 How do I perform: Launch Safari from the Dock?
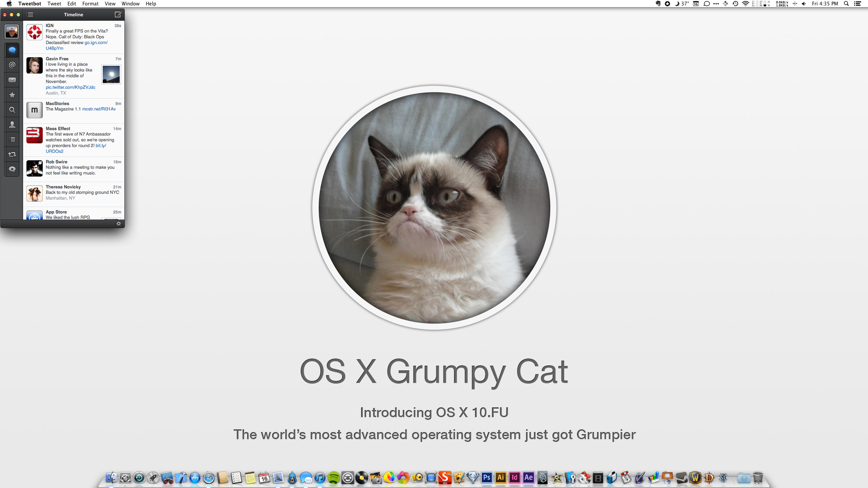click(x=209, y=478)
